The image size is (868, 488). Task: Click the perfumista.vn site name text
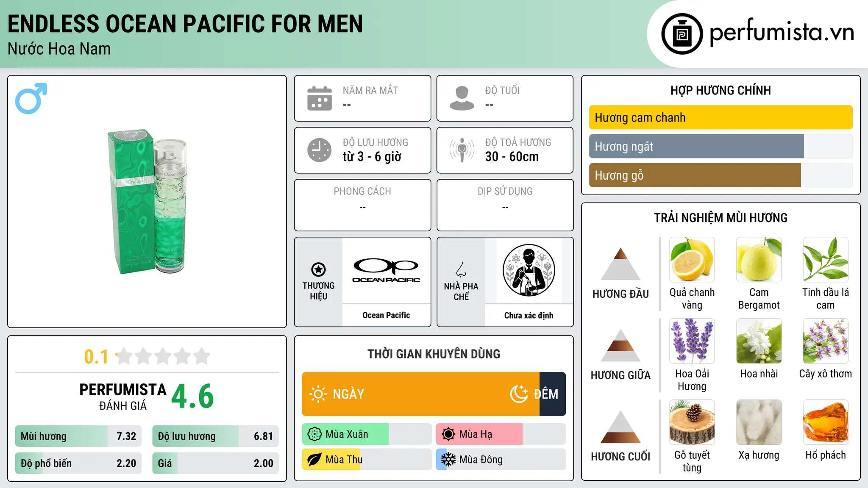782,32
